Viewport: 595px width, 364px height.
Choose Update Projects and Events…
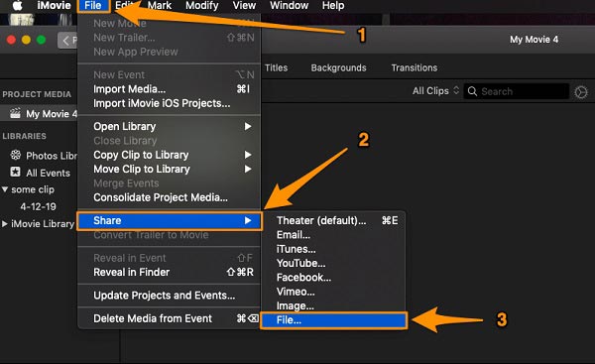coord(170,296)
